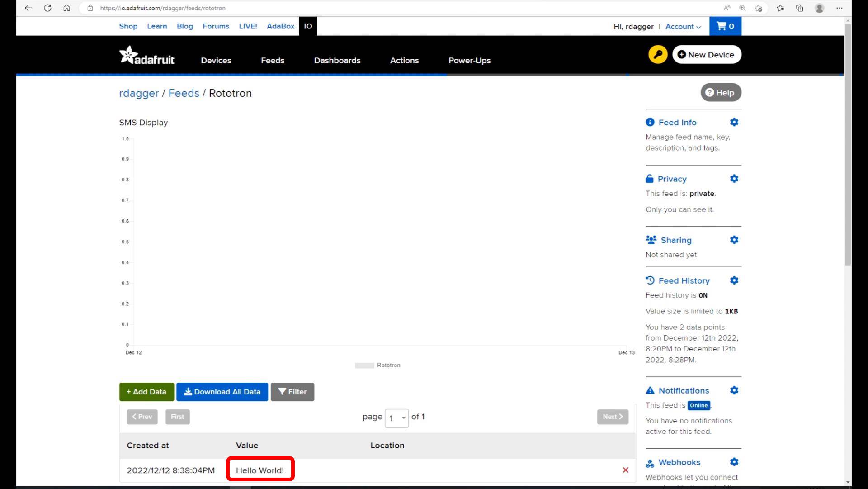The height and width of the screenshot is (489, 868).
Task: Click the Help button
Action: [721, 93]
